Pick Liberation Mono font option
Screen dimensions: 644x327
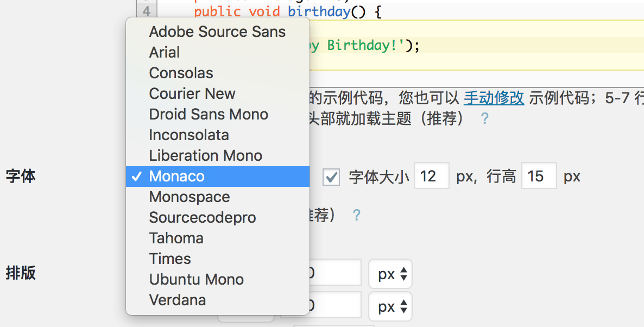pyautogui.click(x=218, y=155)
